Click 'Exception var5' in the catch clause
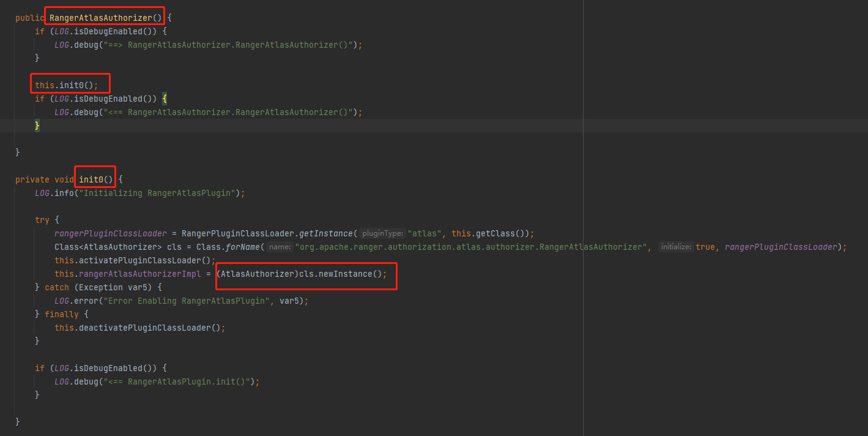Viewport: 868px width, 436px height. tap(116, 287)
